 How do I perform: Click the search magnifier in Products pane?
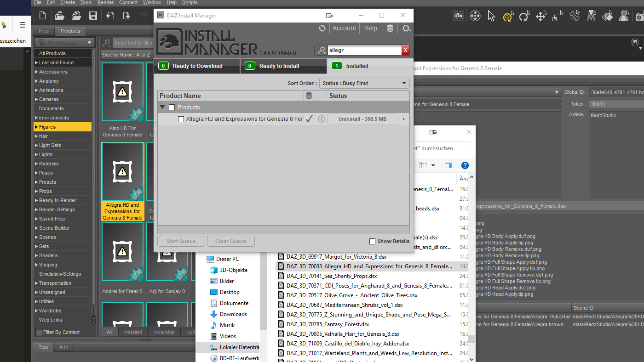[106, 43]
